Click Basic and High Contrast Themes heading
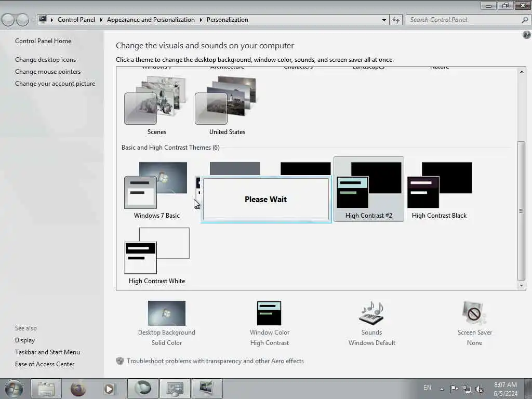 click(170, 148)
